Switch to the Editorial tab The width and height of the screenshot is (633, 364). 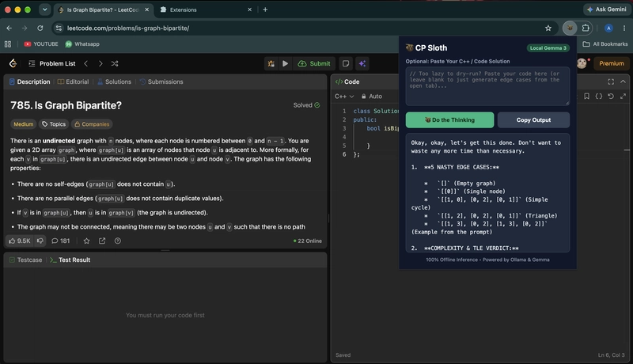pyautogui.click(x=73, y=82)
